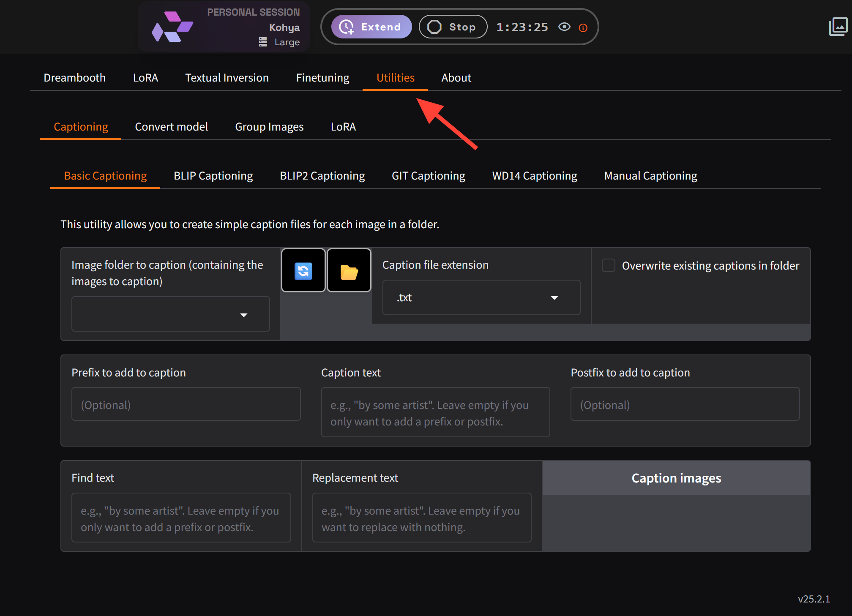The height and width of the screenshot is (616, 852).
Task: Click the server icon beside Large
Action: click(263, 42)
